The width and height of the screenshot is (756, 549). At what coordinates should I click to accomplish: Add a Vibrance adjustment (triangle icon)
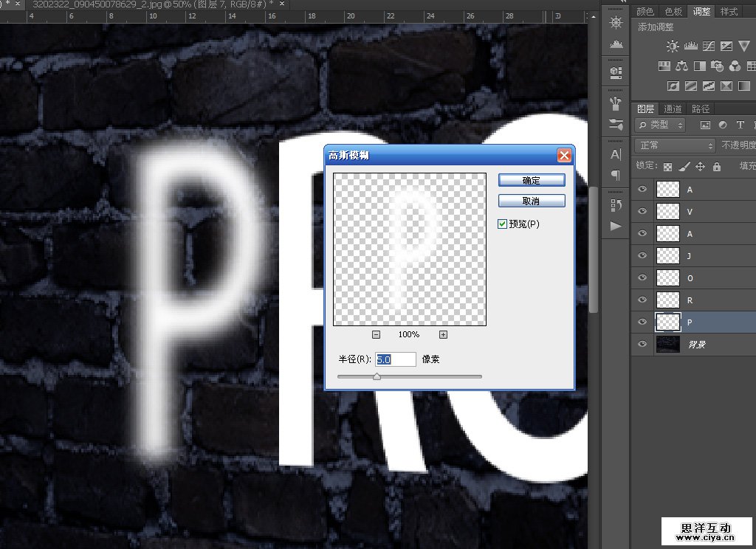[744, 46]
